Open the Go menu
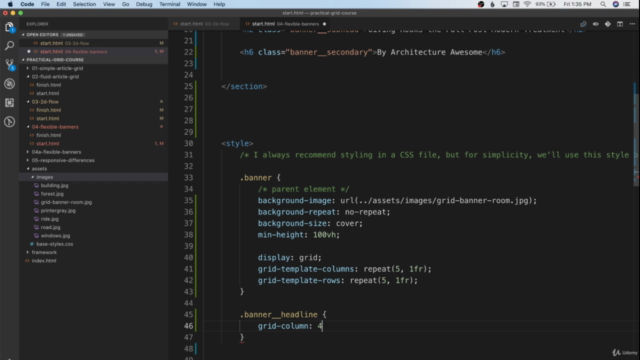This screenshot has height=360, width=640. pyautogui.click(x=125, y=4)
